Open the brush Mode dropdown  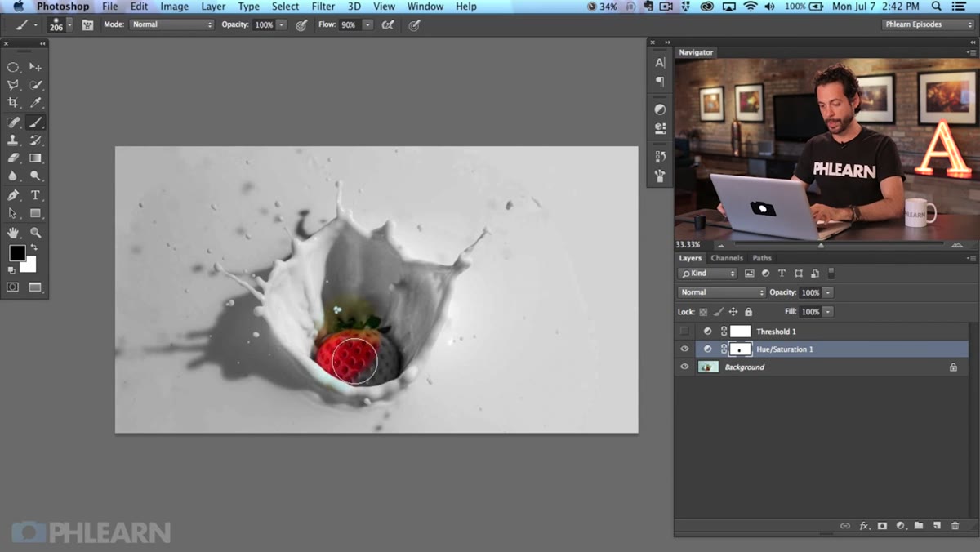pyautogui.click(x=171, y=25)
